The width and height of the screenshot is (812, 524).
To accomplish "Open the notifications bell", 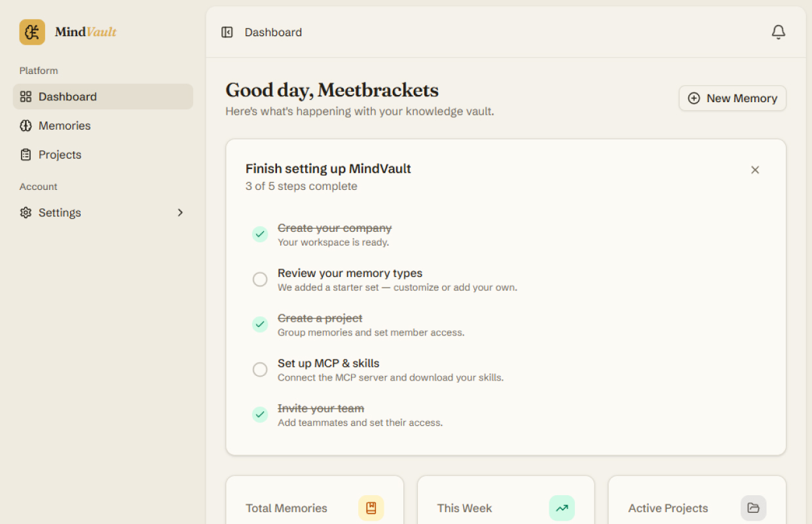I will tap(778, 32).
